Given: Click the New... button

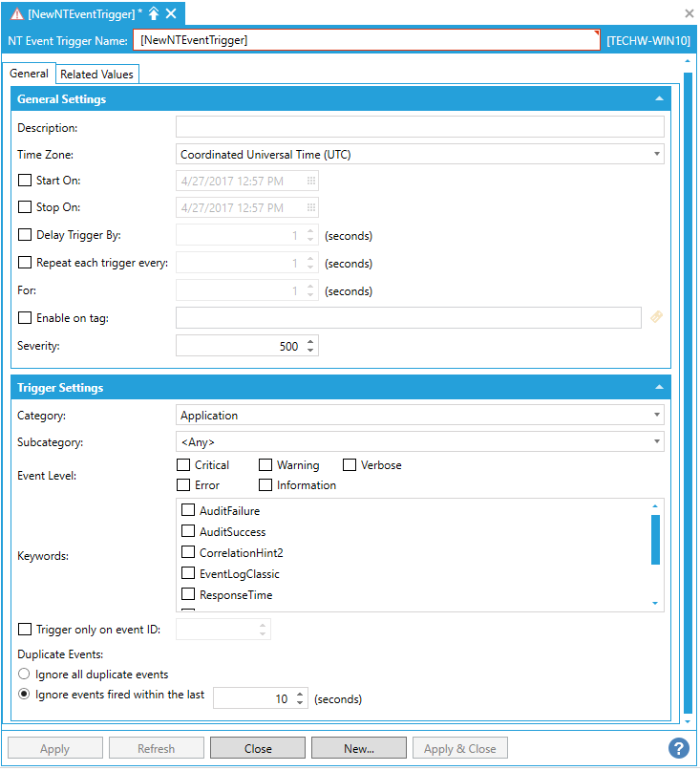Looking at the screenshot, I should (359, 748).
